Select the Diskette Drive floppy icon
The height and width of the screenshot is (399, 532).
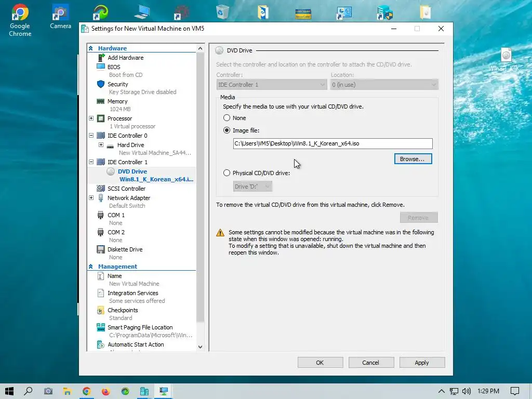[101, 249]
